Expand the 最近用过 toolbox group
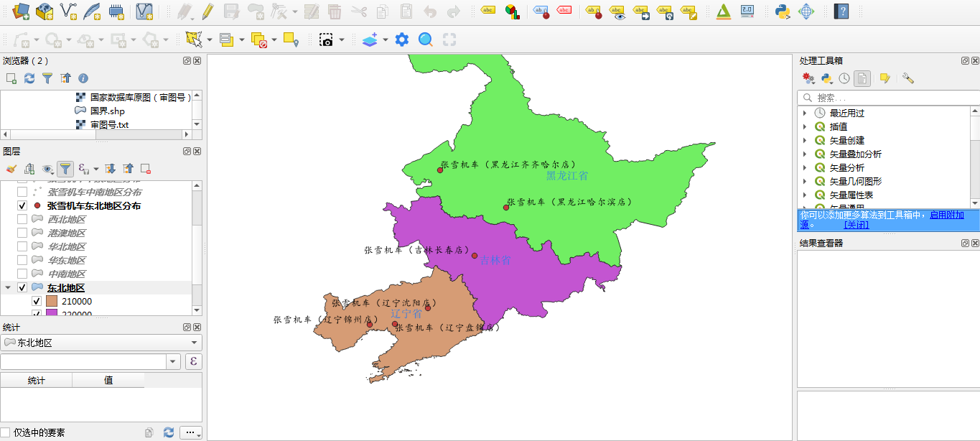 coord(805,113)
